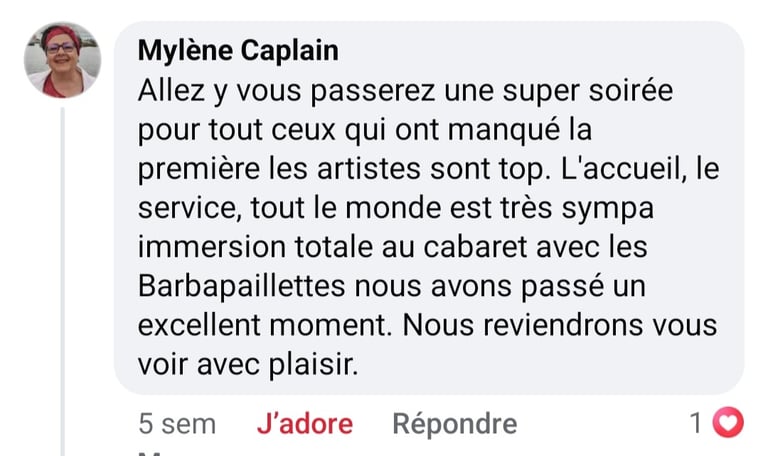Open Mylène Caplain's profile picture
This screenshot has width=768, height=456.
pos(63,60)
